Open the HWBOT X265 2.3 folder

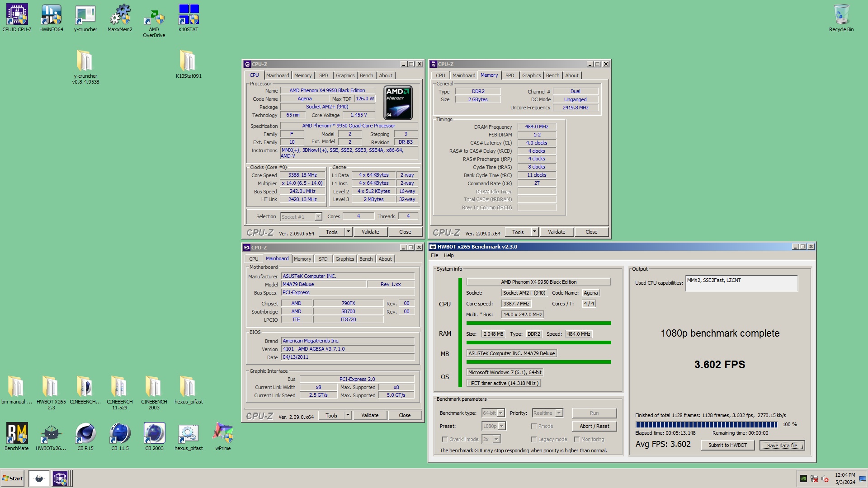pos(51,393)
